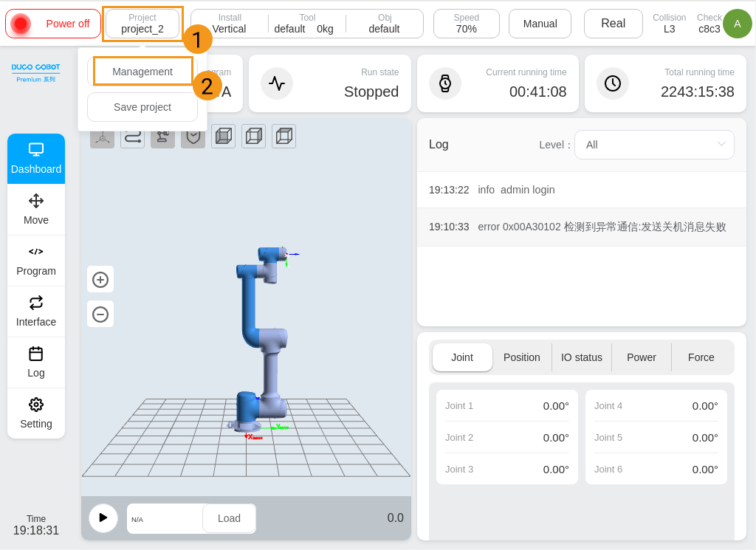Select the second cube view-angle icon
756x550 pixels.
pyautogui.click(x=253, y=136)
